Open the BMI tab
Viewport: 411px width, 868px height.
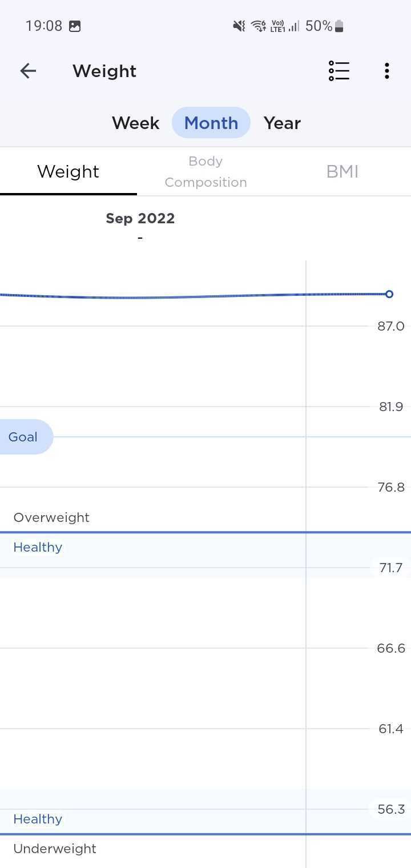tap(342, 171)
